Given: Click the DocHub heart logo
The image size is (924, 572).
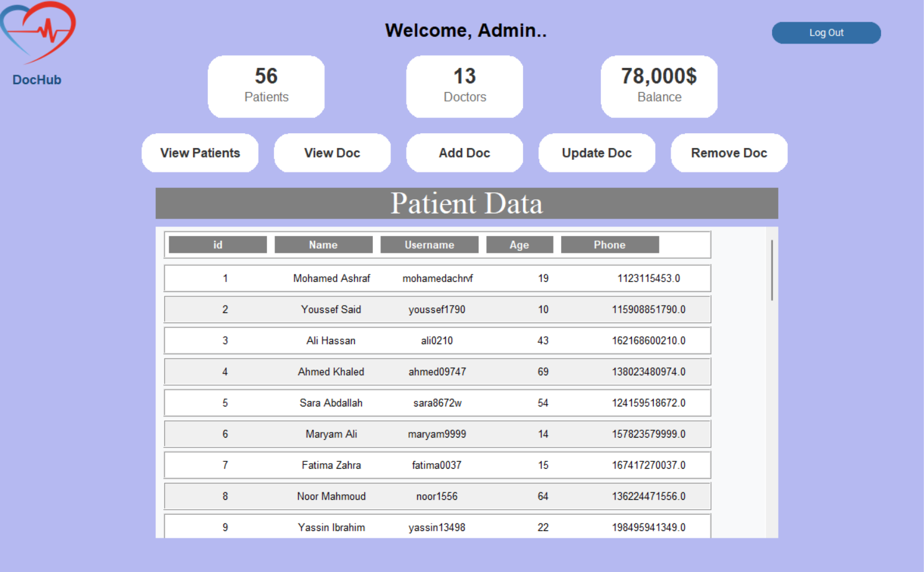Looking at the screenshot, I should (x=38, y=32).
